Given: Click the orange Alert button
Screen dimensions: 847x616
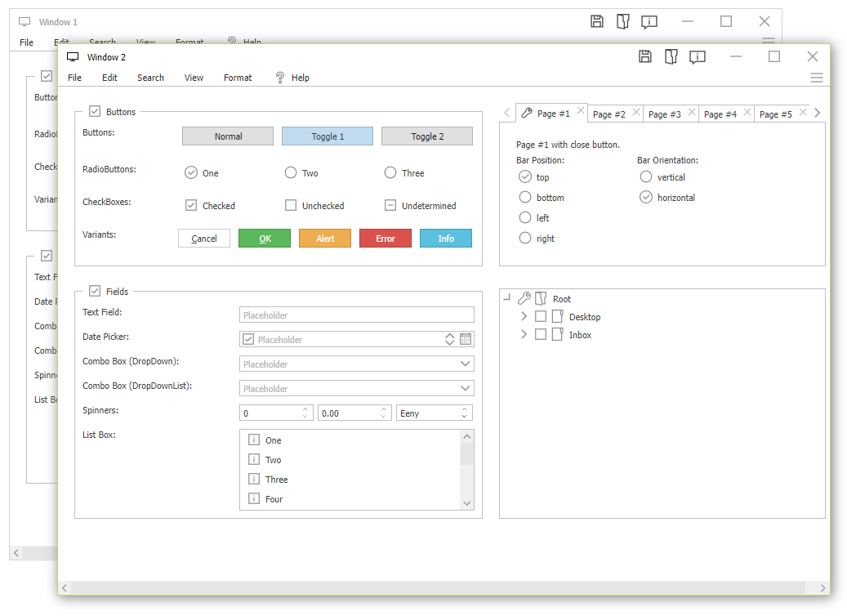Looking at the screenshot, I should (x=325, y=239).
